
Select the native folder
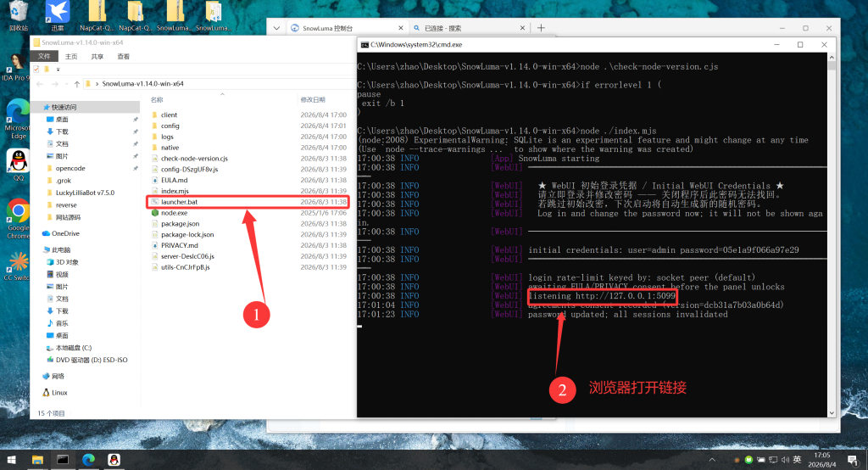click(x=170, y=148)
